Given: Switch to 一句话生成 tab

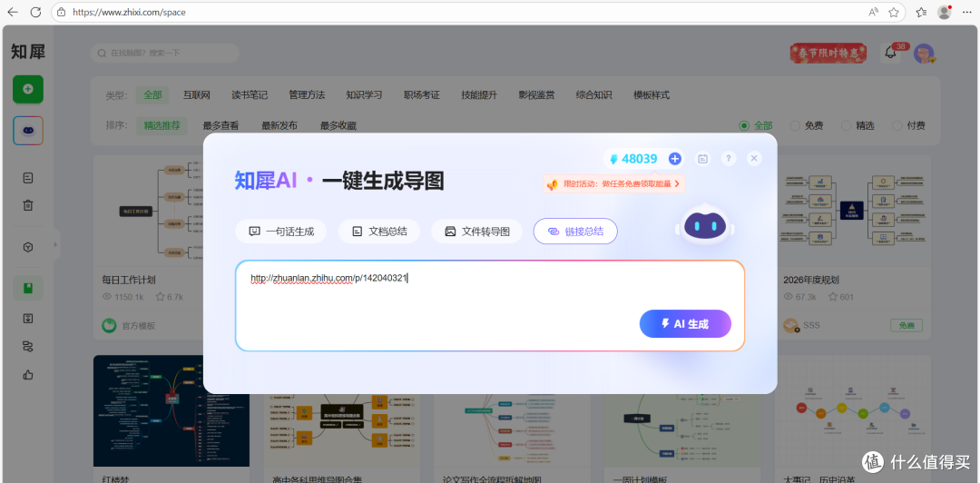Looking at the screenshot, I should [280, 231].
